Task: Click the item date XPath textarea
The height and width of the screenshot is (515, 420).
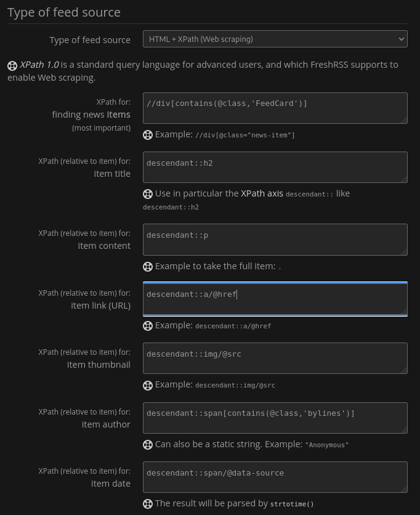Action: (x=275, y=477)
